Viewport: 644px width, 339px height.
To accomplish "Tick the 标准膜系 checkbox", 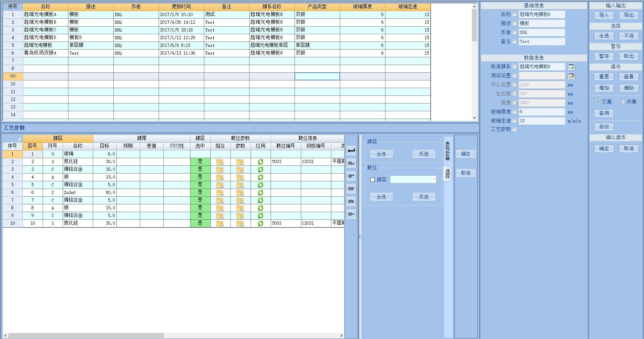I will click(515, 67).
